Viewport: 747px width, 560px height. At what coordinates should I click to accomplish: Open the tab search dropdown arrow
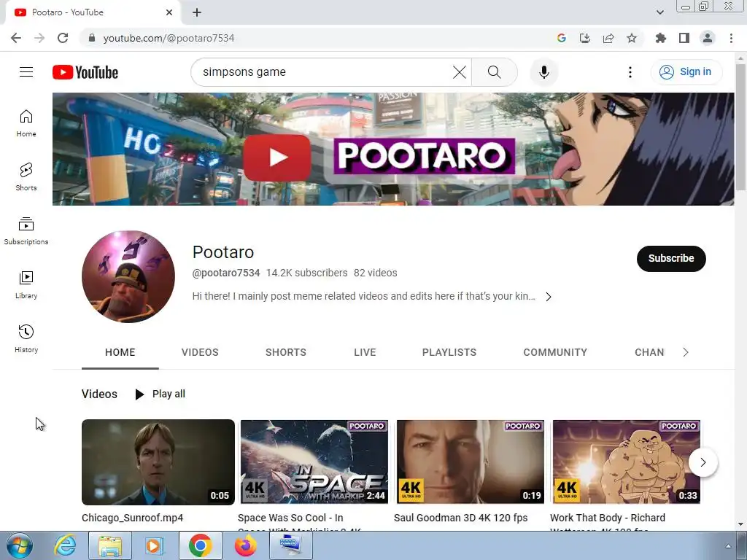[659, 12]
